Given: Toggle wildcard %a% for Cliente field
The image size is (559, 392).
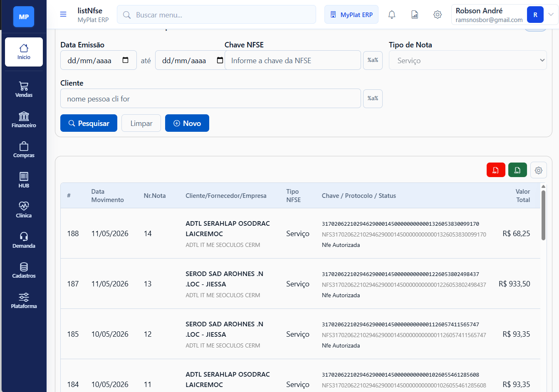Looking at the screenshot, I should tap(373, 99).
